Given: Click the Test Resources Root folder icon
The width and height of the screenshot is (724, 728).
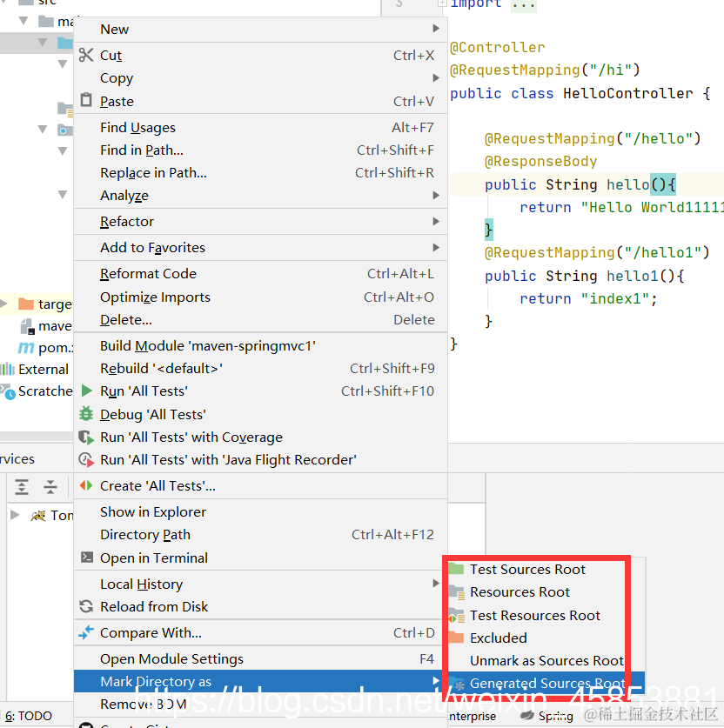Looking at the screenshot, I should pyautogui.click(x=457, y=616).
